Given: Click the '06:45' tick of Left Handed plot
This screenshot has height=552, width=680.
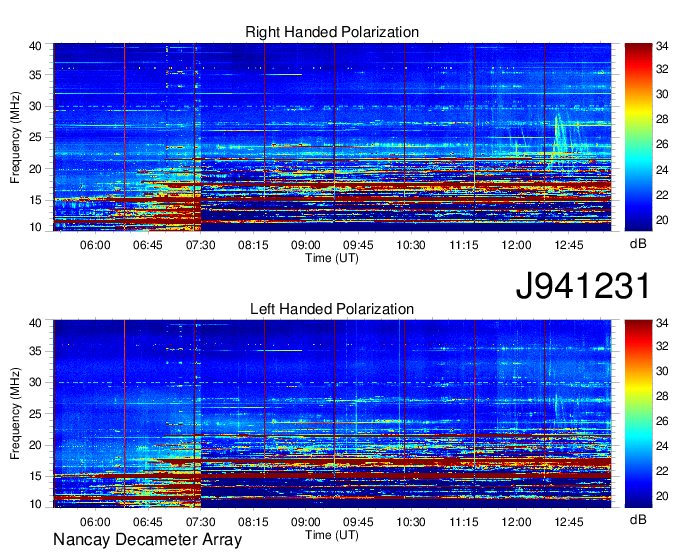Looking at the screenshot, I should 147,522.
